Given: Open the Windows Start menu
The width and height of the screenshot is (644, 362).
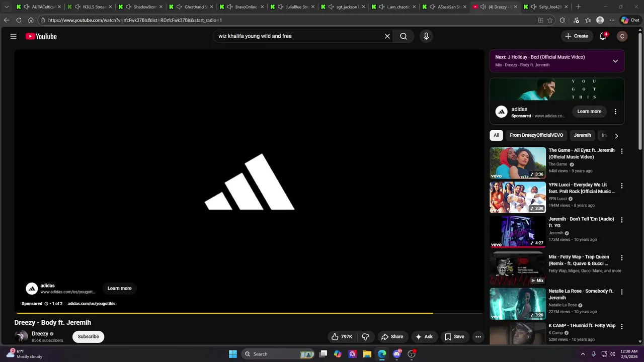Looking at the screenshot, I should click(x=233, y=354).
